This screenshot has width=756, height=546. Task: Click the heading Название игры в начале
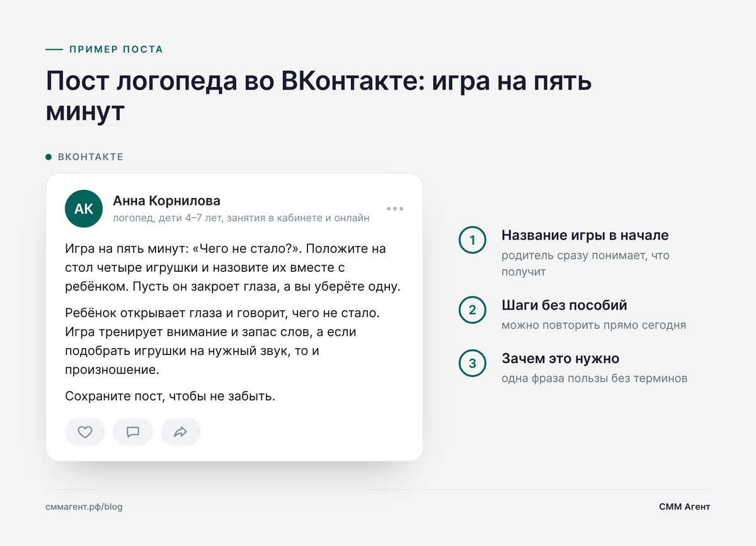click(585, 235)
